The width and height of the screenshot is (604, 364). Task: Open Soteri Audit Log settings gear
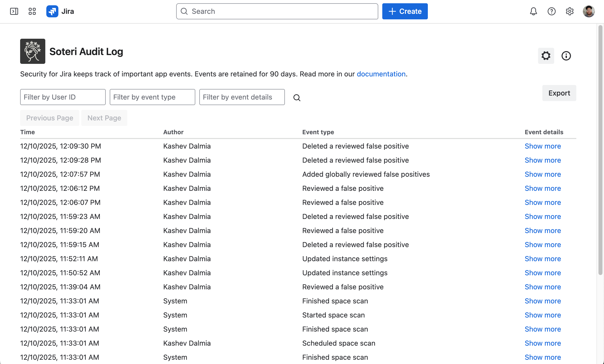(x=546, y=56)
